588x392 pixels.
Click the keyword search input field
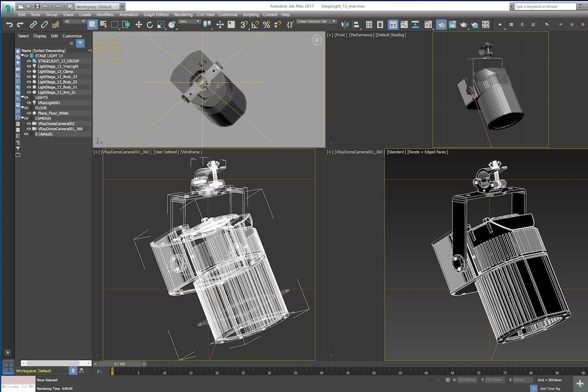(545, 6)
